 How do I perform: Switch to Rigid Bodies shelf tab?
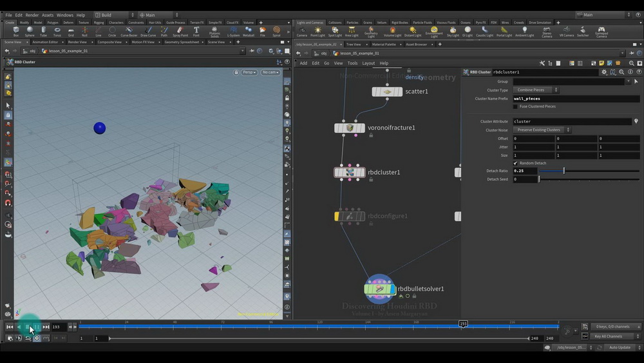399,23
